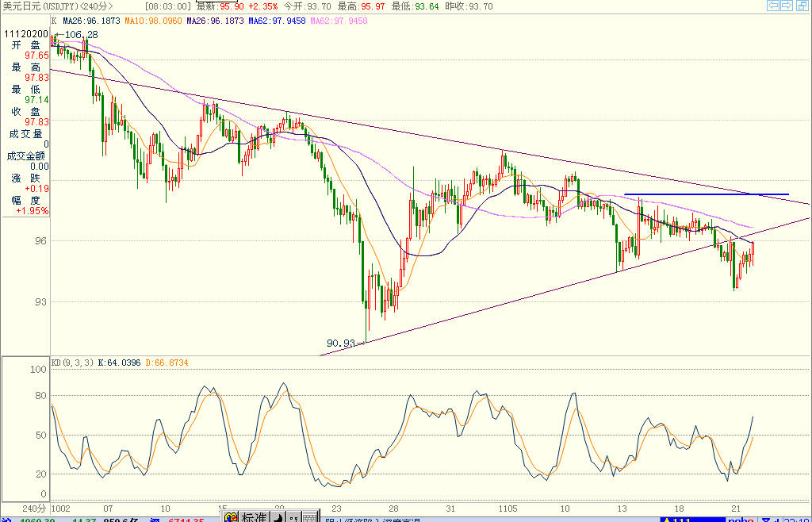Click the 240分 label at chart bottom-left

coord(34,508)
